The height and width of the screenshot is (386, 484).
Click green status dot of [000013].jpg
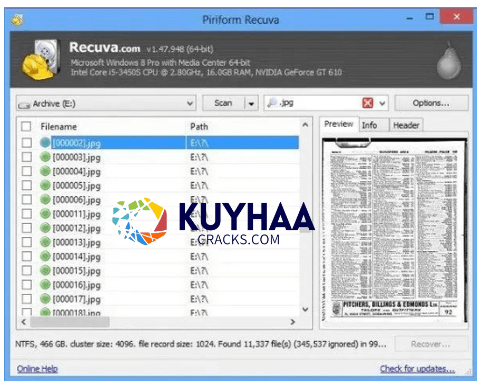pyautogui.click(x=45, y=242)
